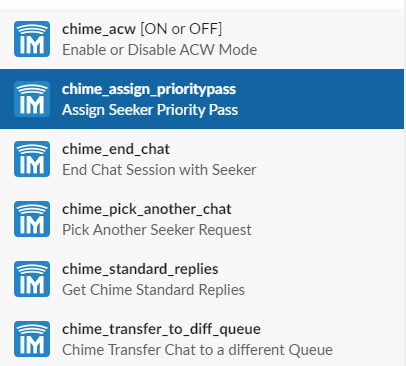Select the chime_end_chat command
Screen dimensions: 406x366
[202, 159]
